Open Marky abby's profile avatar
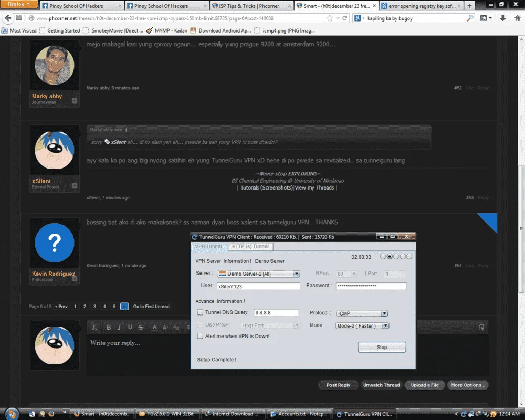This screenshot has height=420, width=525. (x=55, y=65)
